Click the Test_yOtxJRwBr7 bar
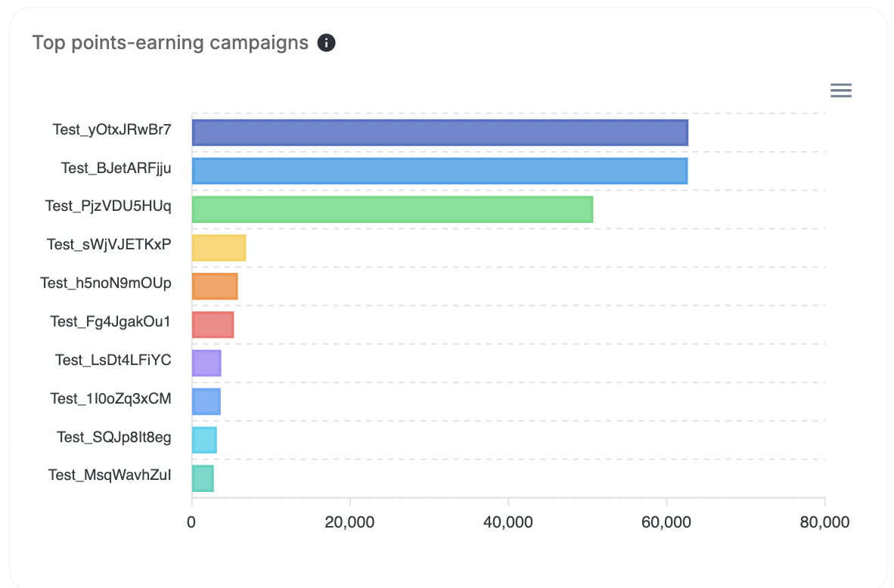The height and width of the screenshot is (588, 894). [439, 131]
